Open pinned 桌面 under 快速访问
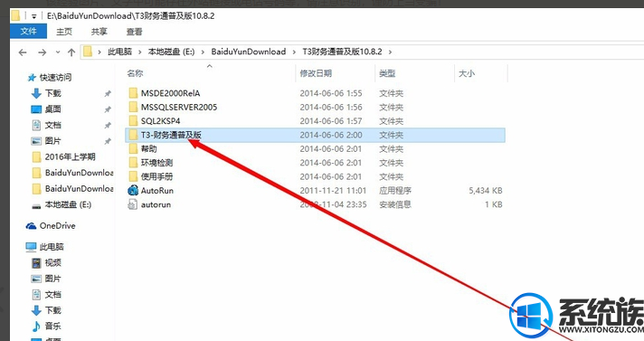This screenshot has height=341, width=644. coord(53,109)
